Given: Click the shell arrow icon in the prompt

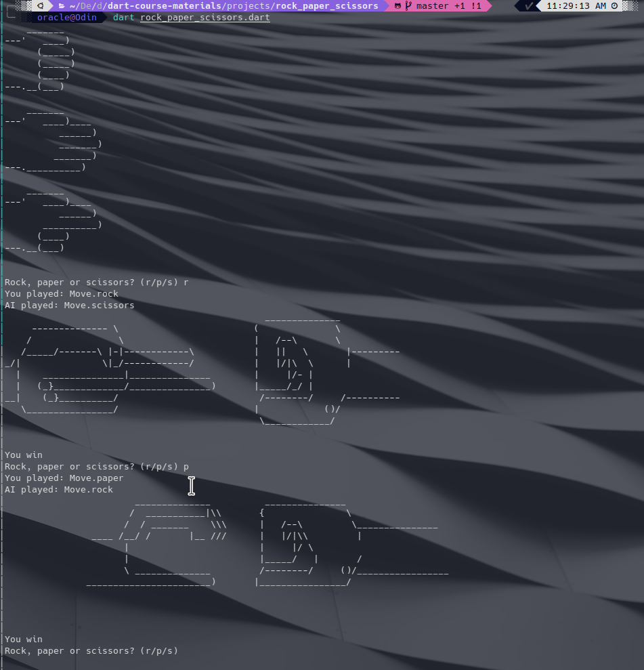Looking at the screenshot, I should [39, 5].
